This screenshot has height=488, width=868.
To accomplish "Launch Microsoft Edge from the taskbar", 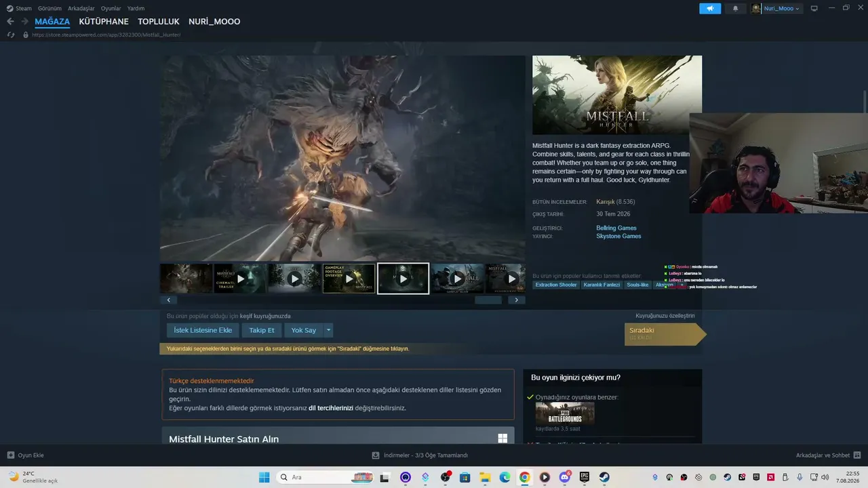I will coord(505,477).
